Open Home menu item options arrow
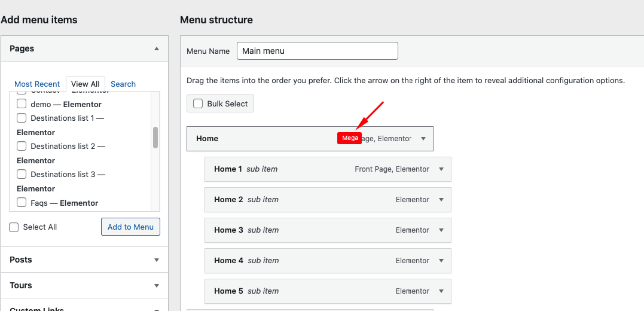644x311 pixels. click(x=423, y=139)
